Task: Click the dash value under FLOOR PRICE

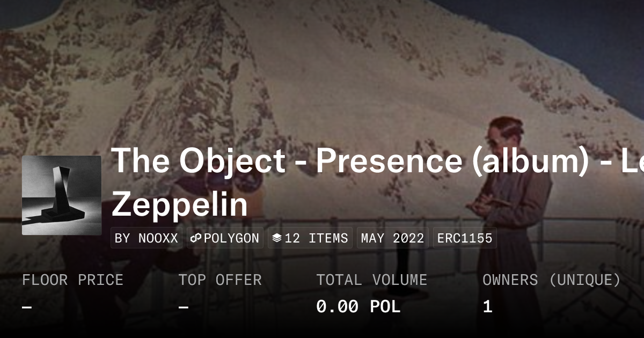Action: 27,307
